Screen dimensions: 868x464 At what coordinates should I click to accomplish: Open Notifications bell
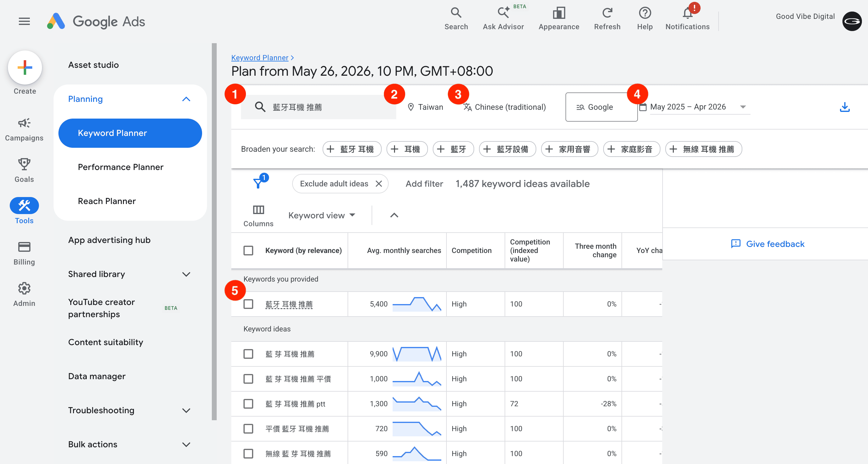pos(688,19)
